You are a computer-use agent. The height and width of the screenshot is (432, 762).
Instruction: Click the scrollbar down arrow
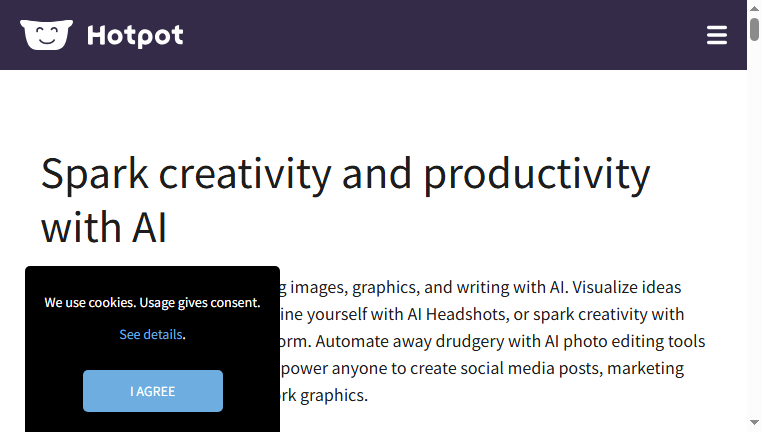(754, 423)
